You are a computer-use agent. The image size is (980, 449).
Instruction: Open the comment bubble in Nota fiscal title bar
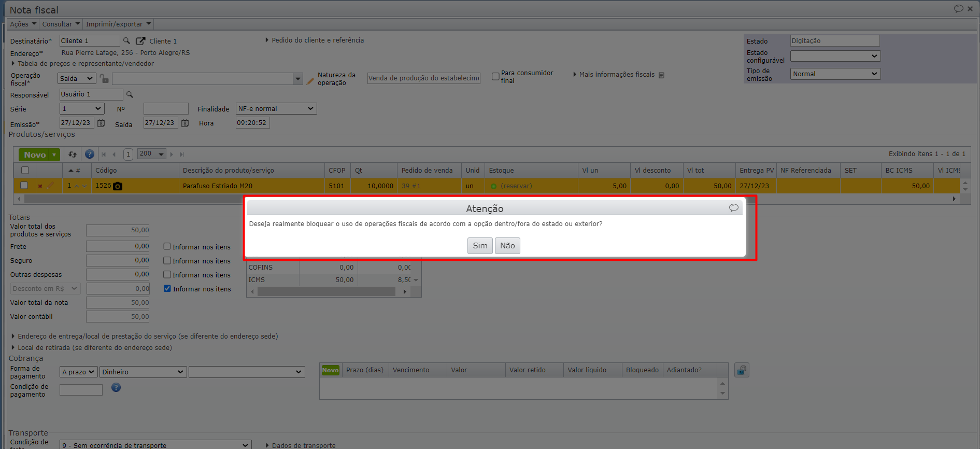(x=959, y=9)
